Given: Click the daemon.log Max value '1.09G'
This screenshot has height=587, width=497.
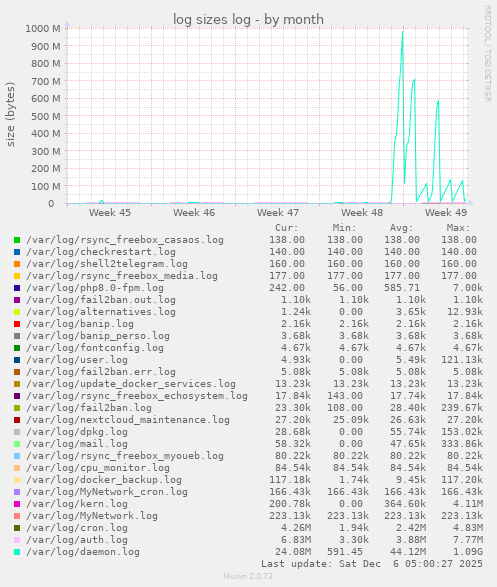Looking at the screenshot, I should (x=468, y=552).
